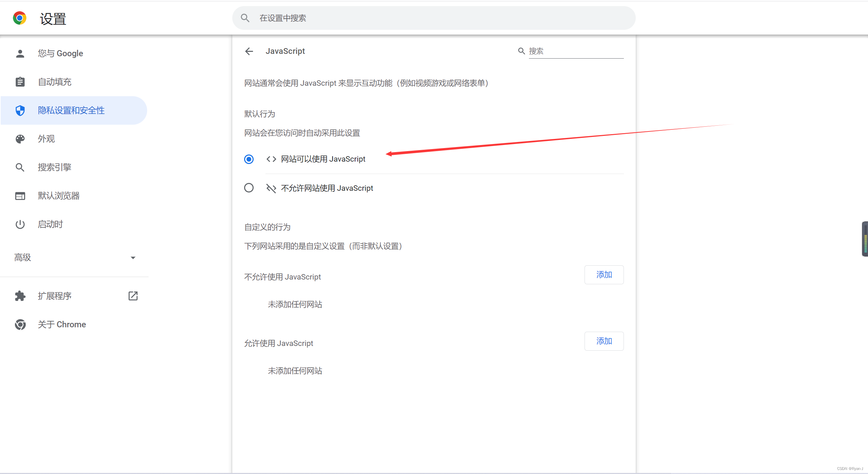Open 隐私设置和安全性 in the sidebar
The image size is (868, 474).
74,110
